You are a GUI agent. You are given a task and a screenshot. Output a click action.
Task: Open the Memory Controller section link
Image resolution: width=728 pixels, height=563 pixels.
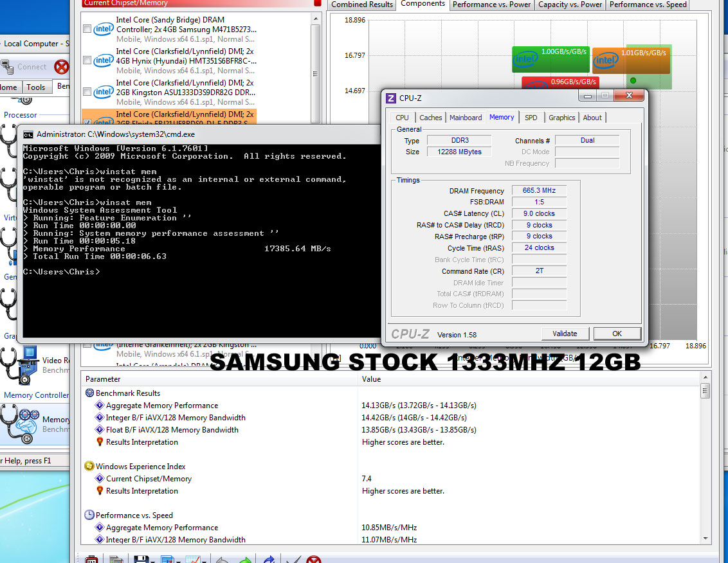coord(36,395)
